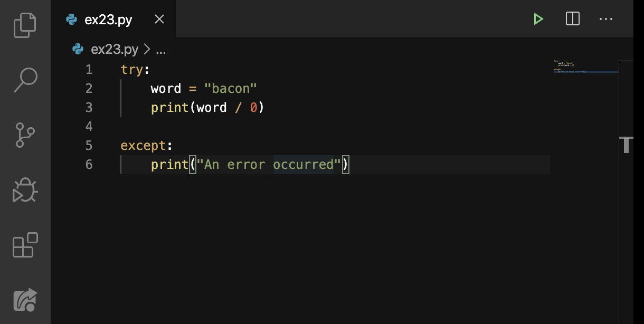Image resolution: width=644 pixels, height=324 pixels.
Task: Click the word "bacon" string in line 2
Action: pos(230,88)
